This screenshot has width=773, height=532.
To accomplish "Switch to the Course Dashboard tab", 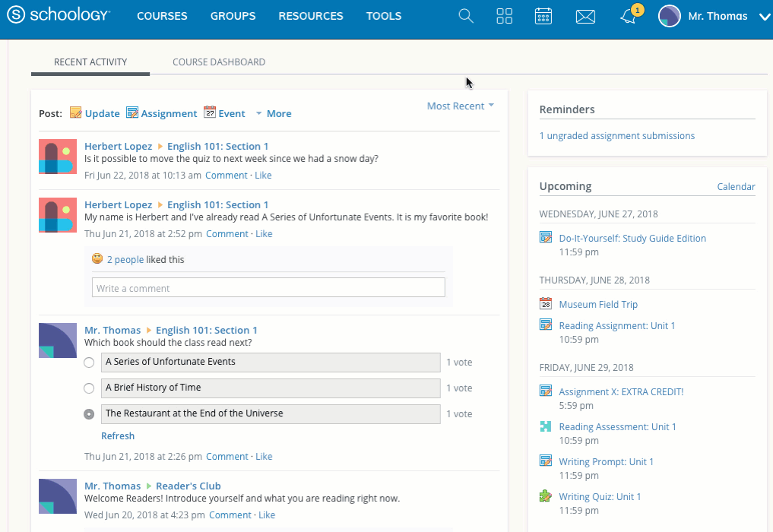I will (219, 62).
